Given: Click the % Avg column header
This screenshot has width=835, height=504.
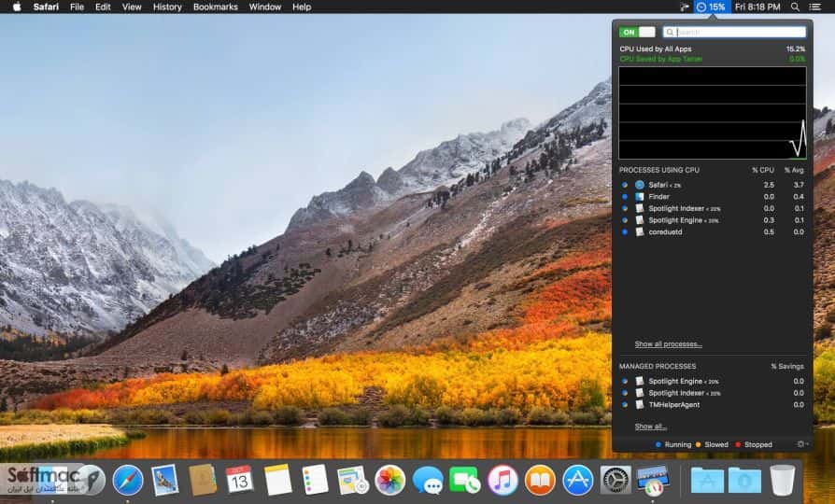Looking at the screenshot, I should tap(794, 170).
